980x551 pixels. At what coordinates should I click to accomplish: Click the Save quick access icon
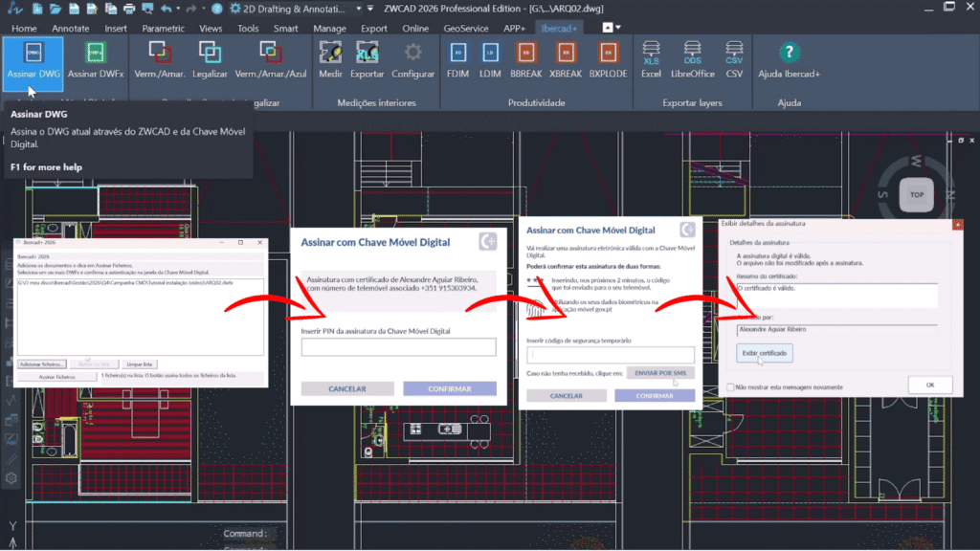[x=74, y=9]
